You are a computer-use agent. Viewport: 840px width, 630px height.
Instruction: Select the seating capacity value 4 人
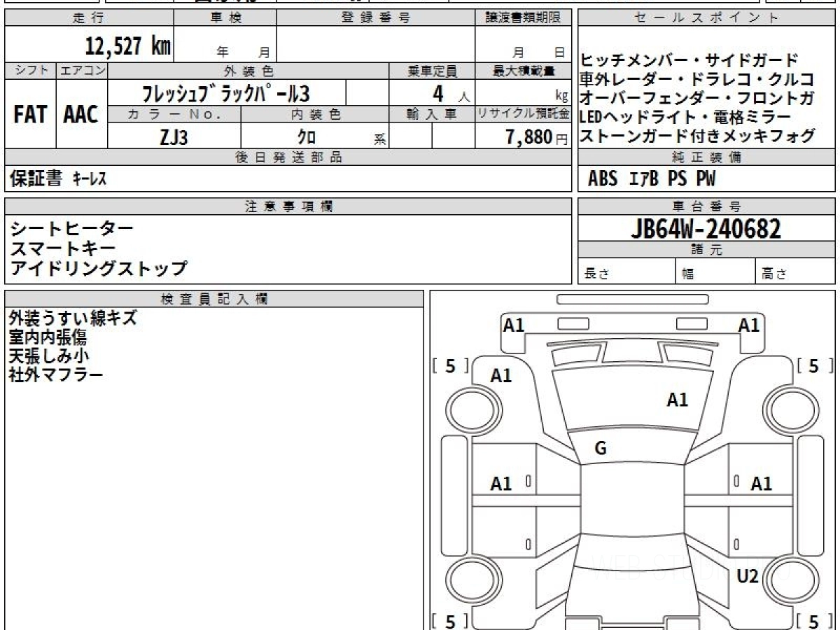pos(451,92)
